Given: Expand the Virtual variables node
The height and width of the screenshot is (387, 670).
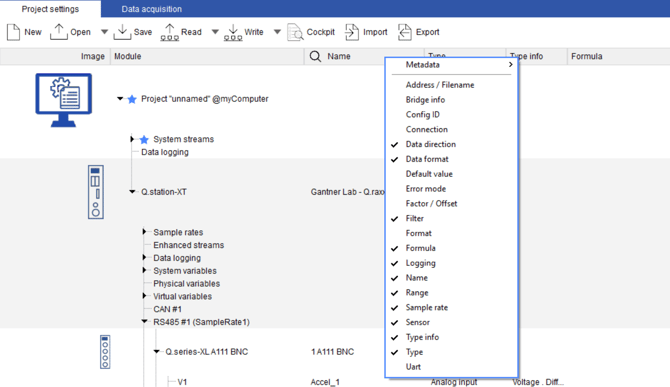Looking at the screenshot, I should coord(144,296).
